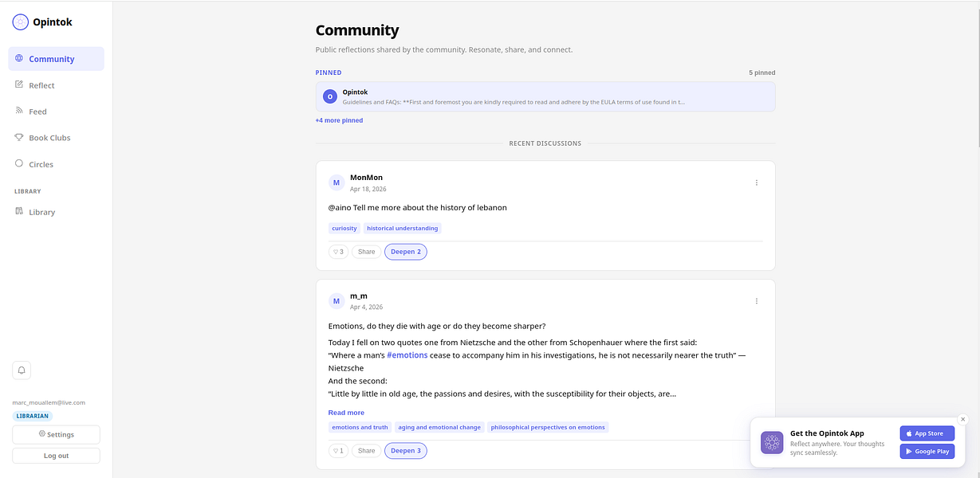Image resolution: width=980 pixels, height=478 pixels.
Task: Open options menu on m_m's post
Action: pos(757,301)
